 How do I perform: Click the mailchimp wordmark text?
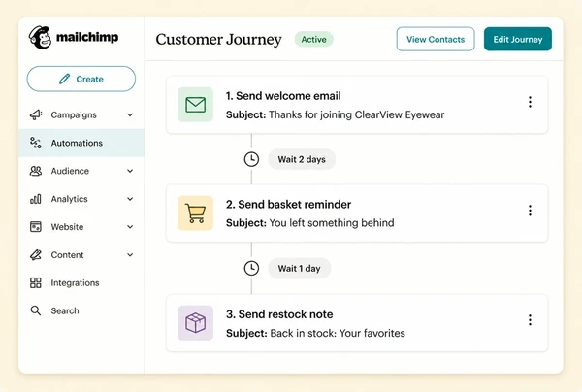coord(87,37)
